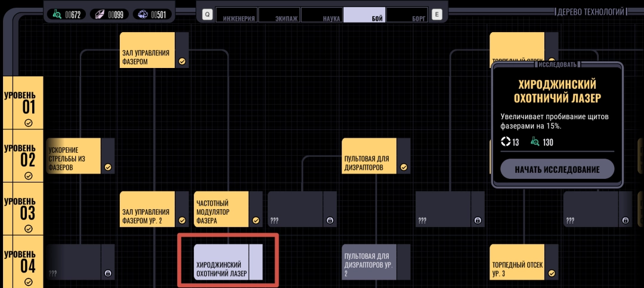644x288 pixels.
Task: Click checkmark on Зал управления фазером node
Action: coord(182,61)
